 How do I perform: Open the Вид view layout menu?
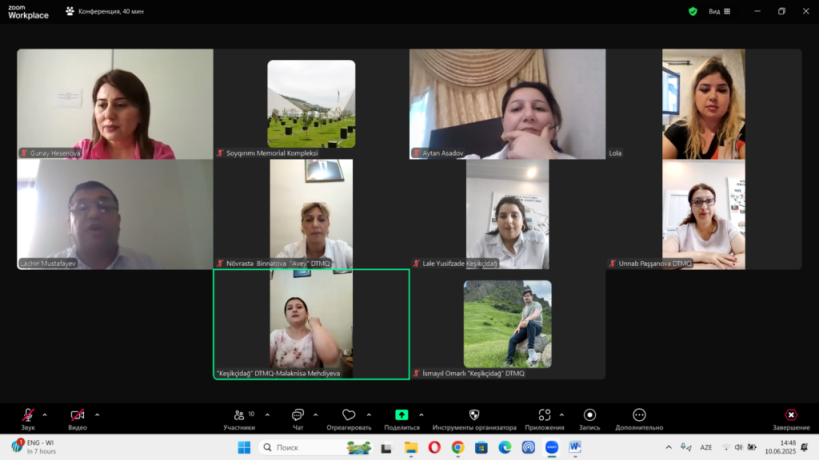point(719,11)
